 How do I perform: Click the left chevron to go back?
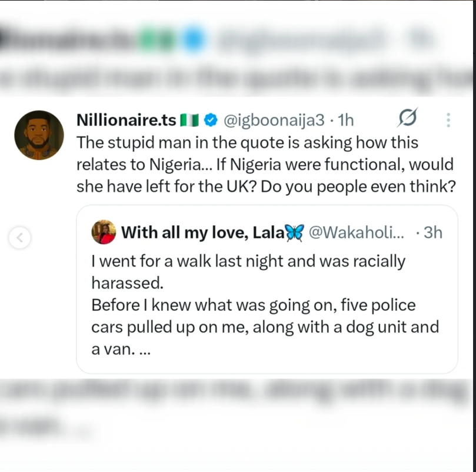pos(20,238)
